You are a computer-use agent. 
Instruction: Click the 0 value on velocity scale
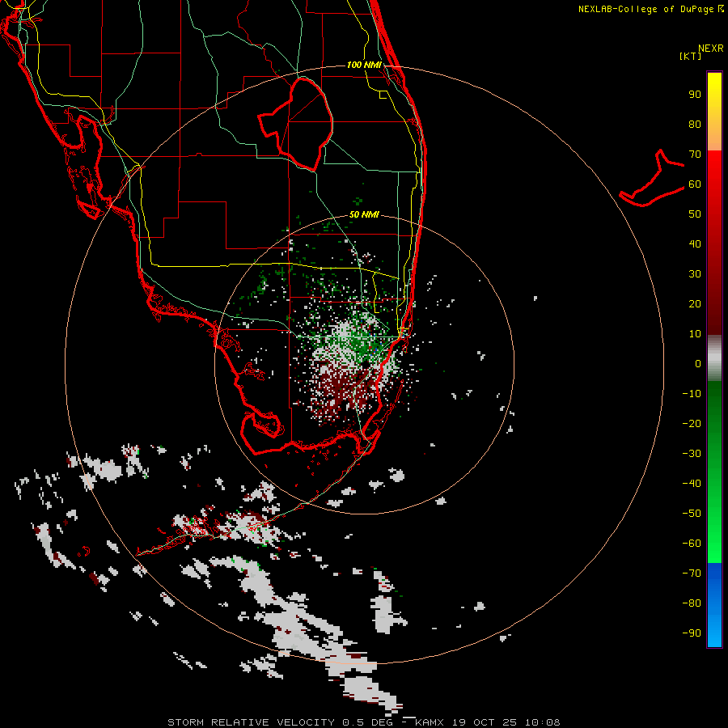(x=698, y=363)
